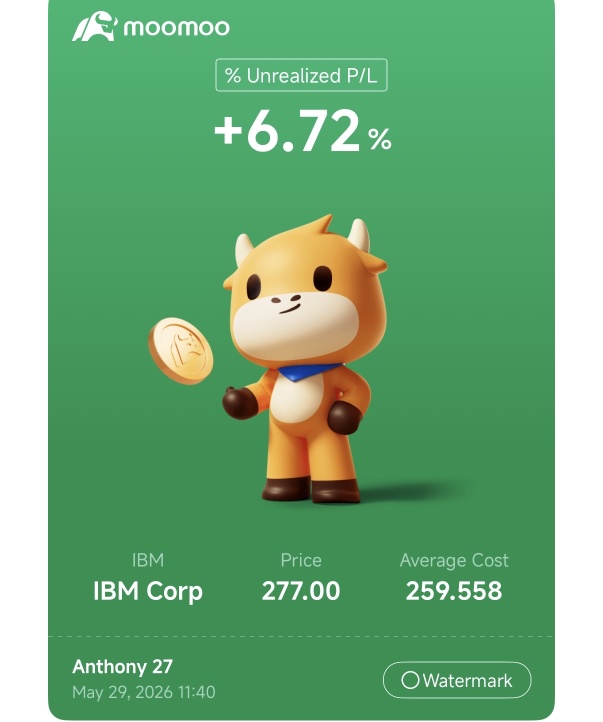Viewport: 603px width, 722px height.
Task: Tap the moomoo bull logo icon
Action: 95,27
